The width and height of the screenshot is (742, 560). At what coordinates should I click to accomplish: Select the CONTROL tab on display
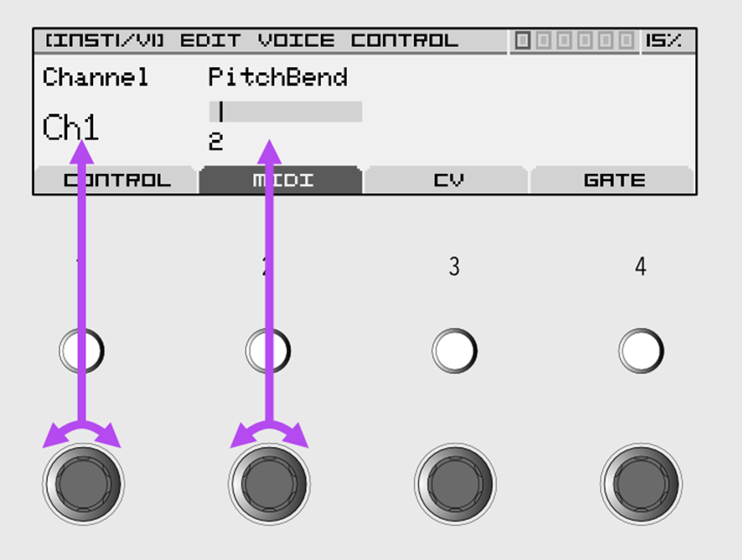pos(117,180)
